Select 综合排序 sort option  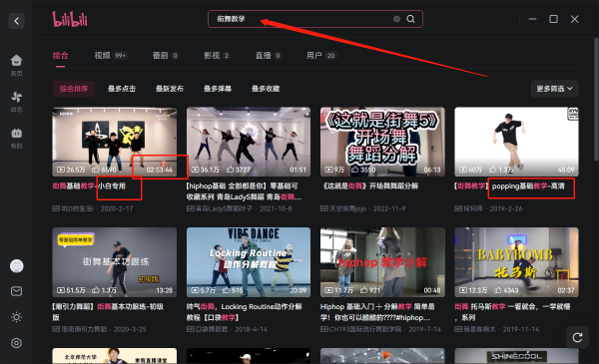pyautogui.click(x=74, y=89)
